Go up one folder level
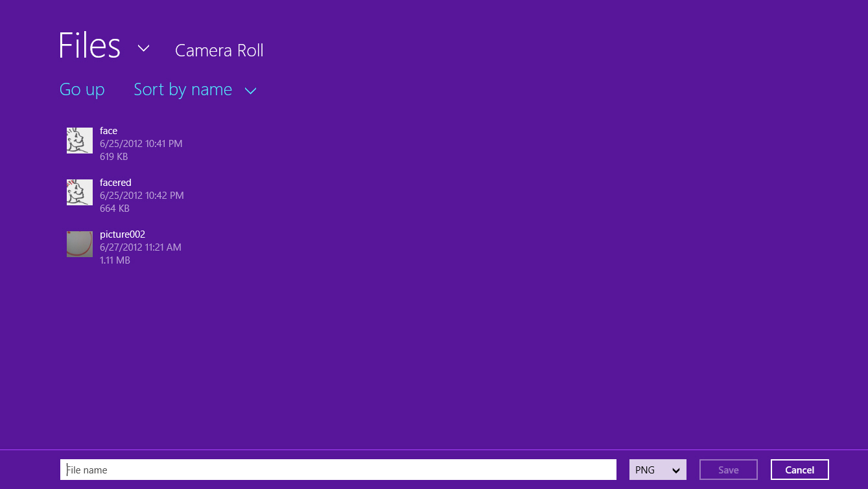Viewport: 868px width, 489px height. point(82,89)
